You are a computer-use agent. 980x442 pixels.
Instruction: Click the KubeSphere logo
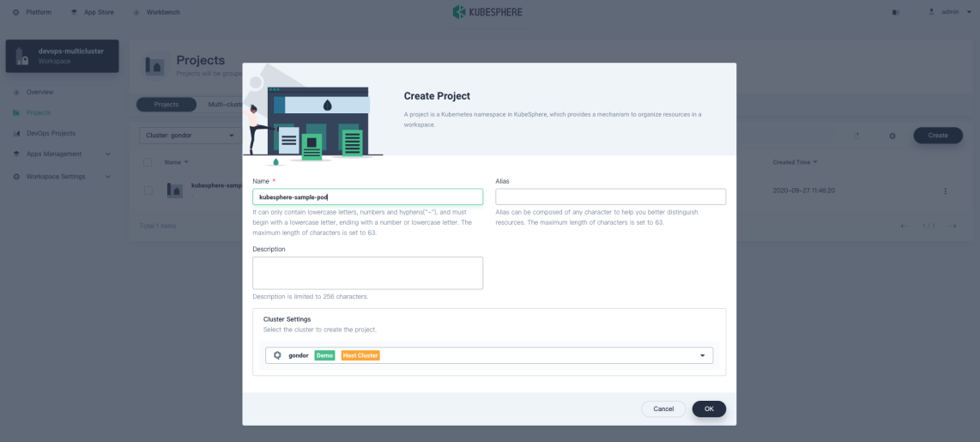pyautogui.click(x=487, y=12)
